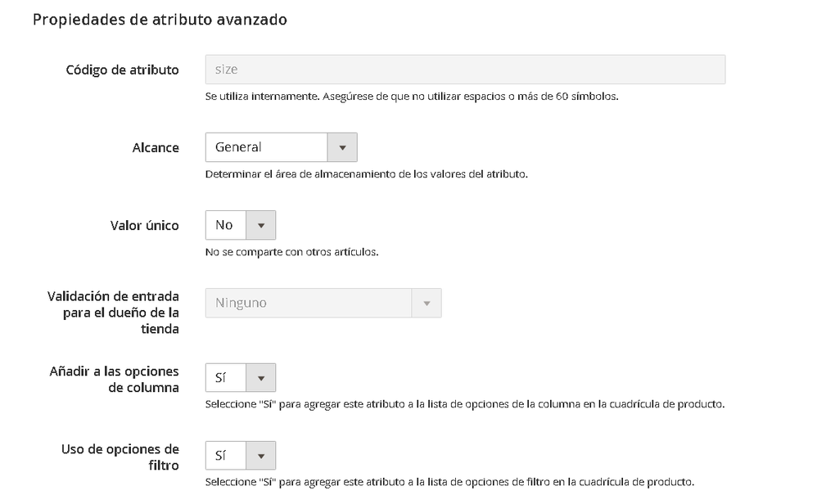This screenshot has width=817, height=504.
Task: Click the Añadir a las opciones de columna label
Action: pos(115,380)
